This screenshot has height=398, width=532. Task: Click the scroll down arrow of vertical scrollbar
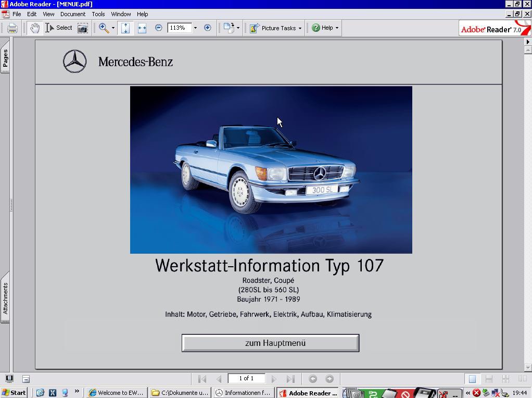[x=528, y=367]
